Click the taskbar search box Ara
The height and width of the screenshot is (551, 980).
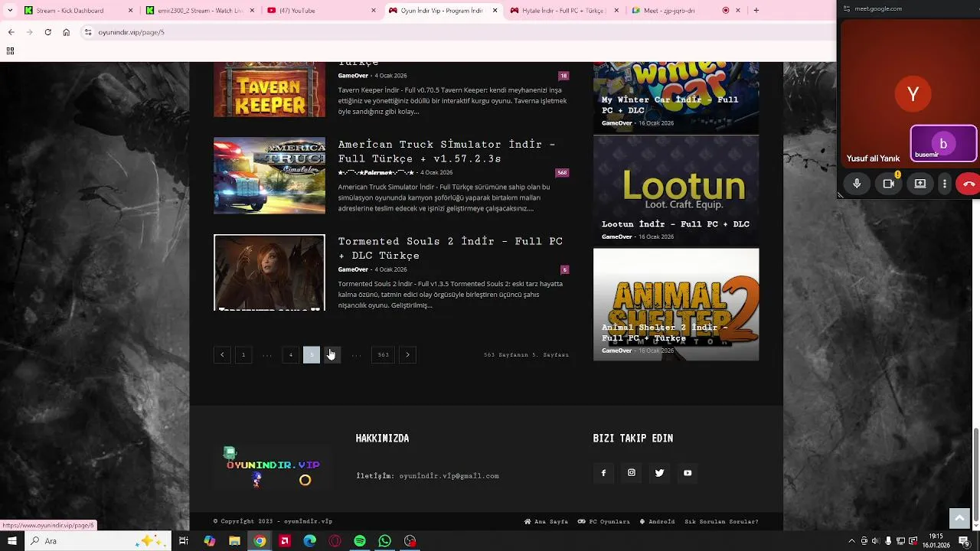[x=100, y=541]
